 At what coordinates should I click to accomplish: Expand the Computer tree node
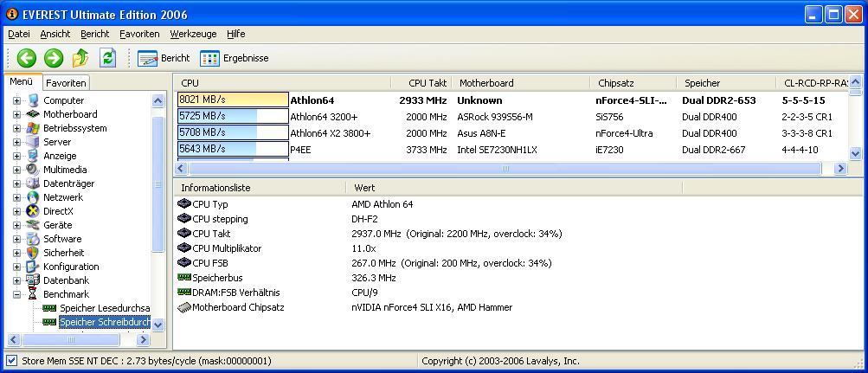[16, 100]
